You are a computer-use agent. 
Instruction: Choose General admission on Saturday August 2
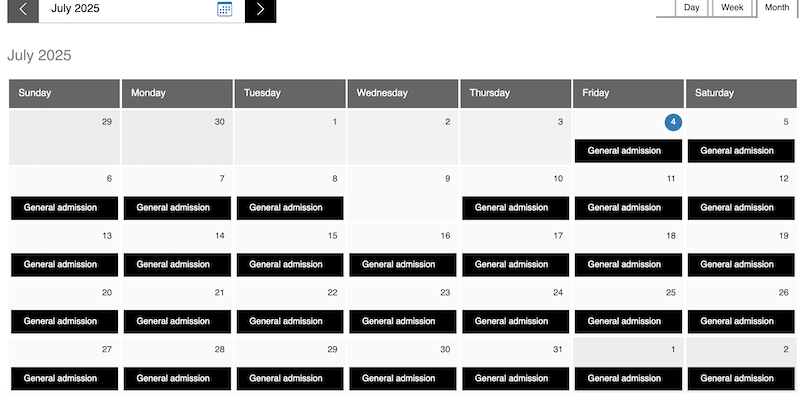pyautogui.click(x=741, y=379)
